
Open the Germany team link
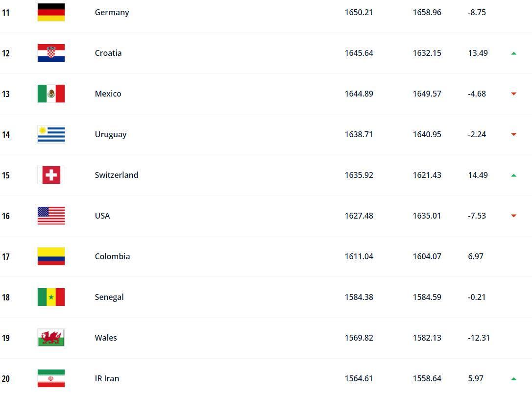112,13
